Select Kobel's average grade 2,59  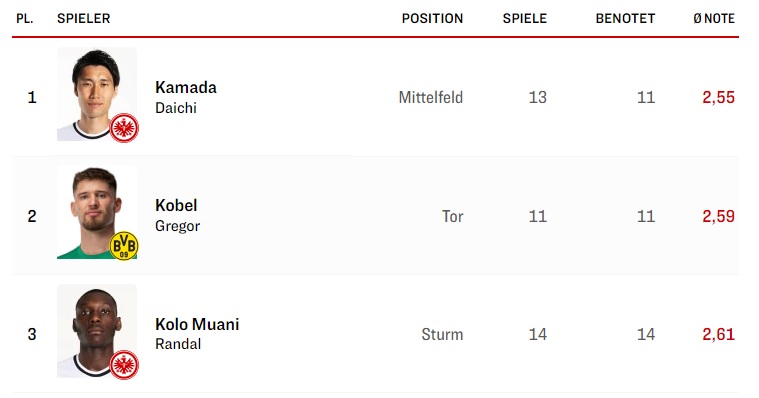[x=719, y=216]
